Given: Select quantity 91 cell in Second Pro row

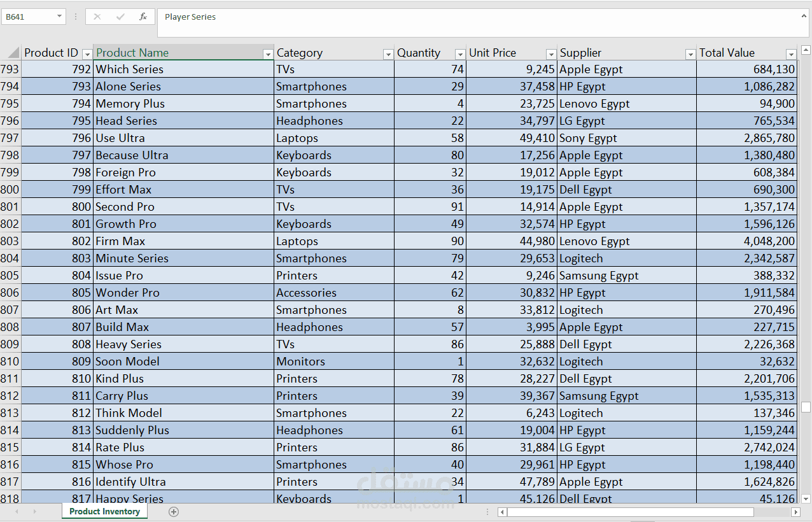Looking at the screenshot, I should coord(430,207).
